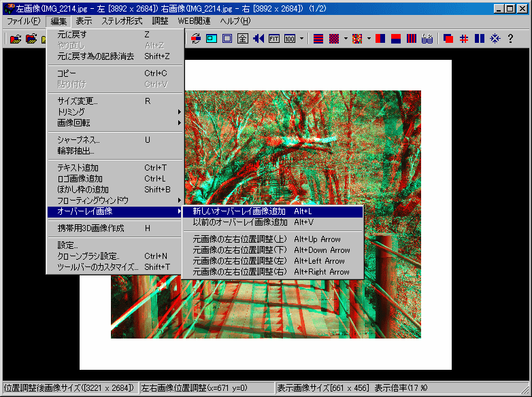This screenshot has height=397, width=532.
Task: Select 元画像の左右位置調整(左) submenu entry
Action: coord(273,261)
